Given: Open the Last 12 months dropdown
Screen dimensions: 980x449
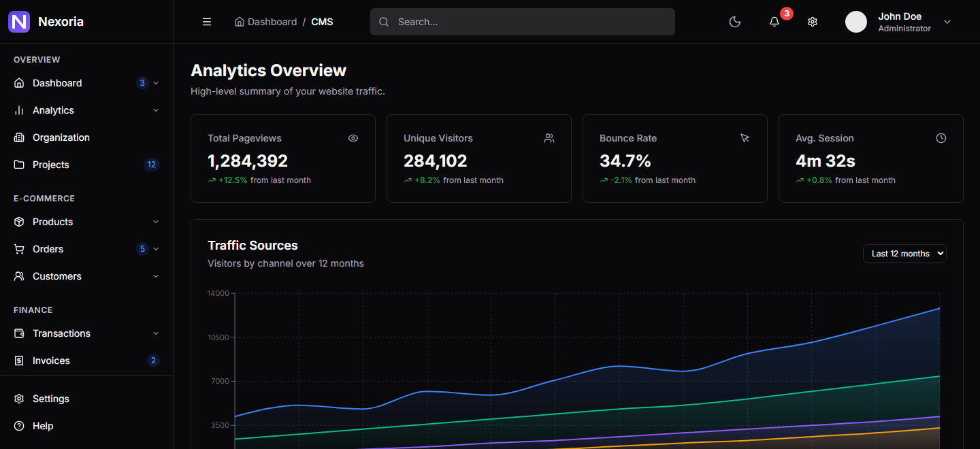Looking at the screenshot, I should tap(904, 253).
